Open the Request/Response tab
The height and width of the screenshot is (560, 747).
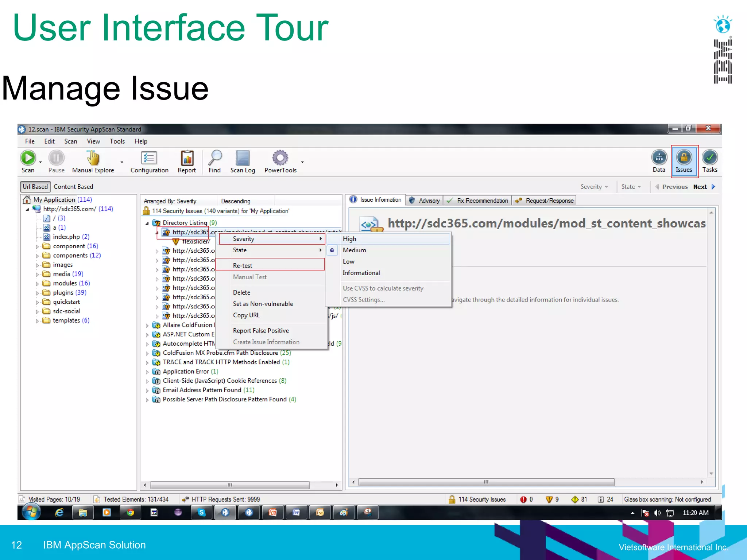click(x=545, y=201)
